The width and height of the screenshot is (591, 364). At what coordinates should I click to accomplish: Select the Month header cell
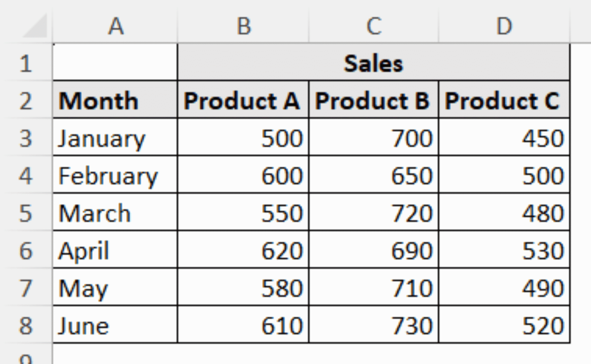point(115,100)
